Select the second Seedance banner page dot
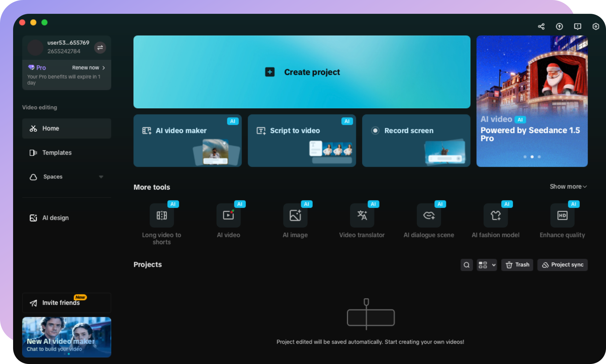 point(532,157)
